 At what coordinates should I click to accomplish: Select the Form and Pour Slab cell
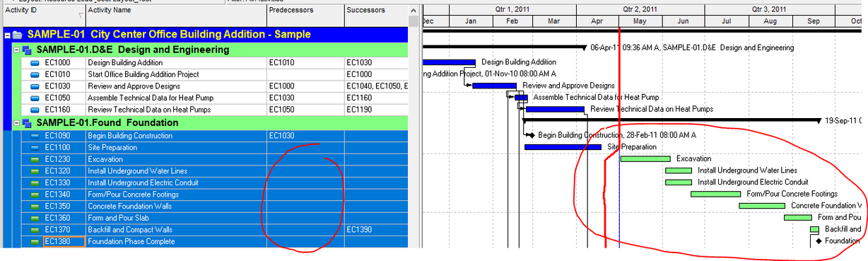pos(176,218)
